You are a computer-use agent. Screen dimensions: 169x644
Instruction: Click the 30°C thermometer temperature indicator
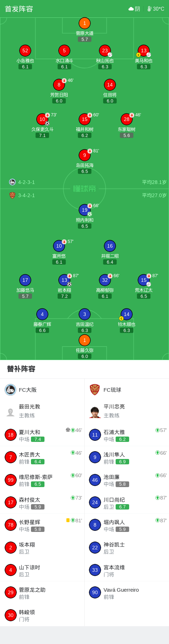pyautogui.click(x=156, y=9)
